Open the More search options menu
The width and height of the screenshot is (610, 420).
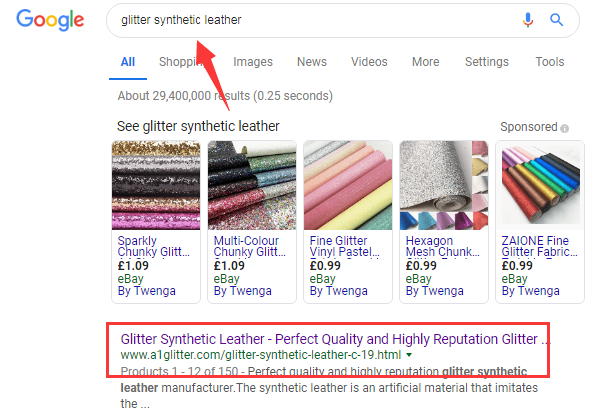tap(425, 62)
